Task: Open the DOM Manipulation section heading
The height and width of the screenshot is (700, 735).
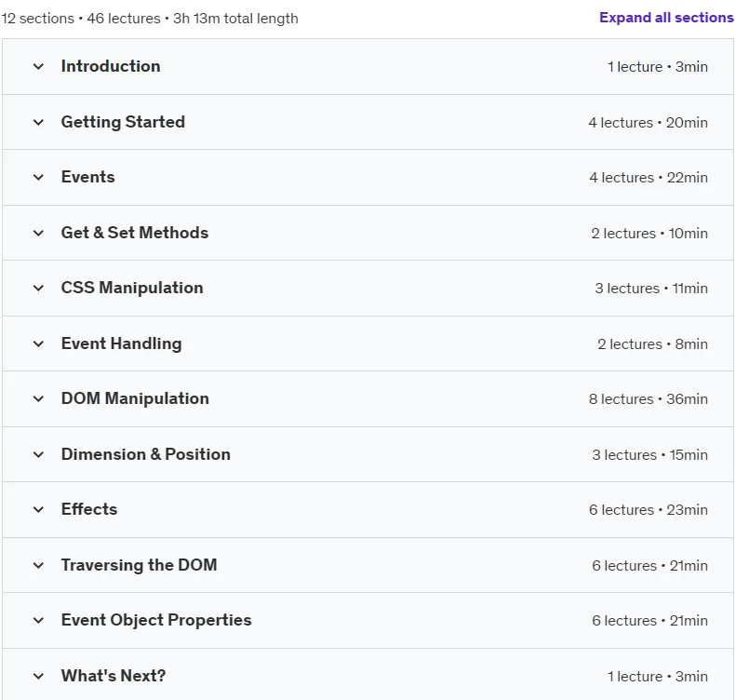Action: pyautogui.click(x=135, y=398)
